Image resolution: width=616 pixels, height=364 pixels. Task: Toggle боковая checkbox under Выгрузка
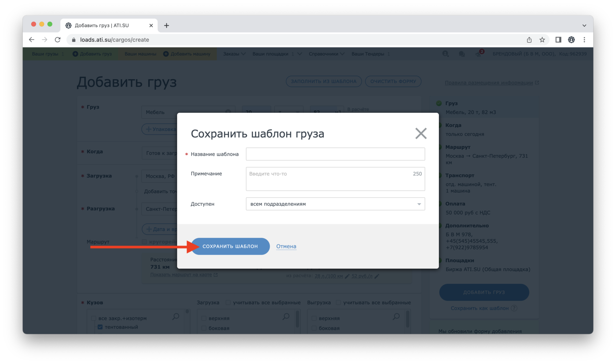(314, 328)
